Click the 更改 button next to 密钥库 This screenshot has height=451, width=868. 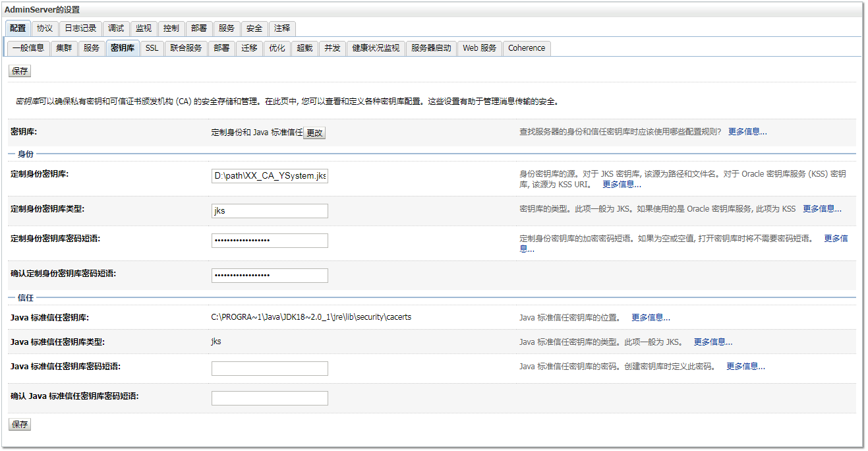pos(314,132)
